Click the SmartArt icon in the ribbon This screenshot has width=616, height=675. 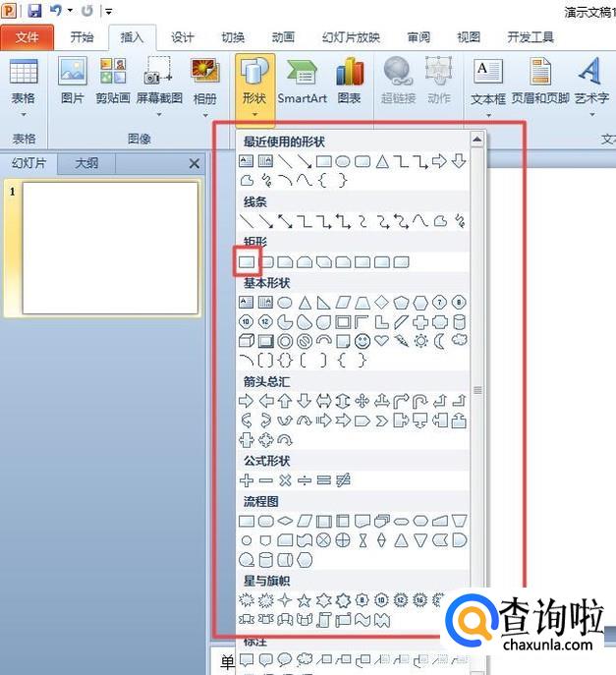[x=302, y=80]
